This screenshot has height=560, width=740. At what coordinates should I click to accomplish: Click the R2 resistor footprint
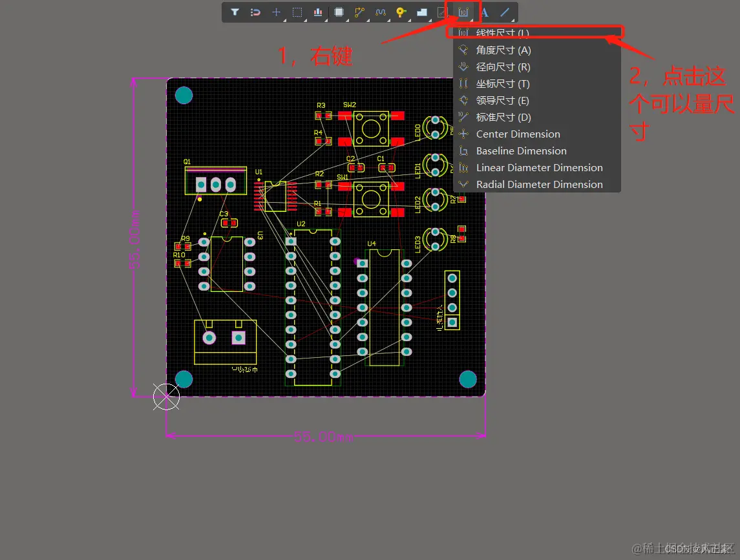[323, 185]
